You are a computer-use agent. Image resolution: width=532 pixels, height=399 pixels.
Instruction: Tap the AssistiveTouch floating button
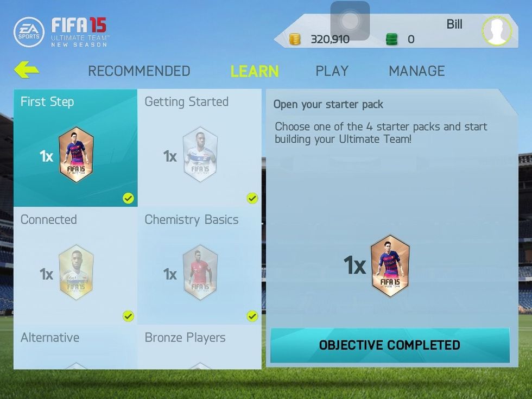pyautogui.click(x=350, y=21)
